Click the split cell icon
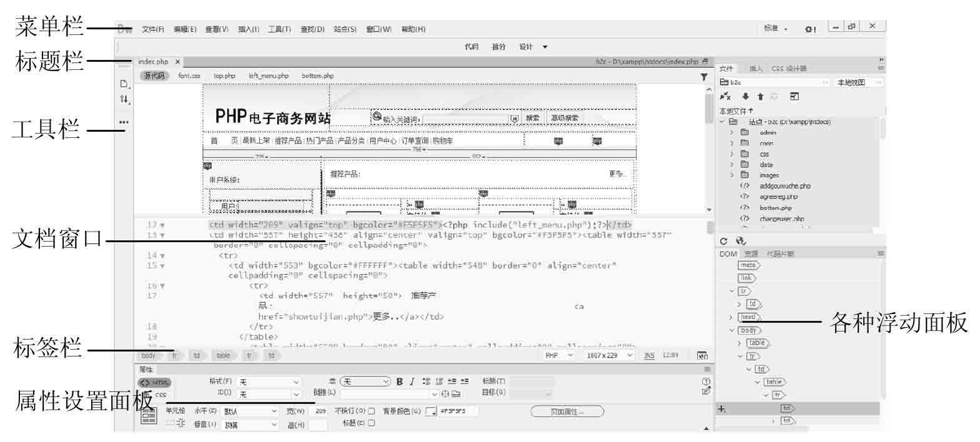Viewport: 980px width, 442px height. click(181, 423)
